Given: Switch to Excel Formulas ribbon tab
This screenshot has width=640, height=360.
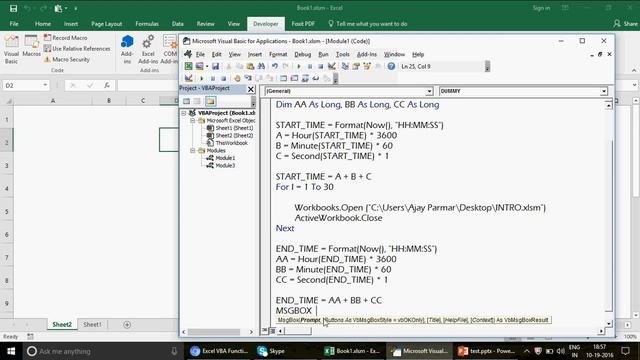Looking at the screenshot, I should click(147, 24).
